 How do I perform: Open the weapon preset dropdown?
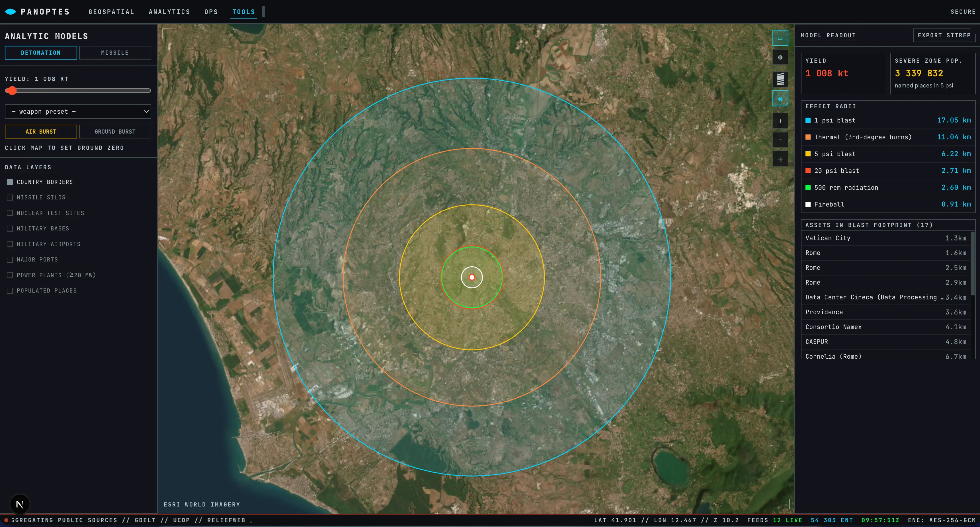point(78,111)
